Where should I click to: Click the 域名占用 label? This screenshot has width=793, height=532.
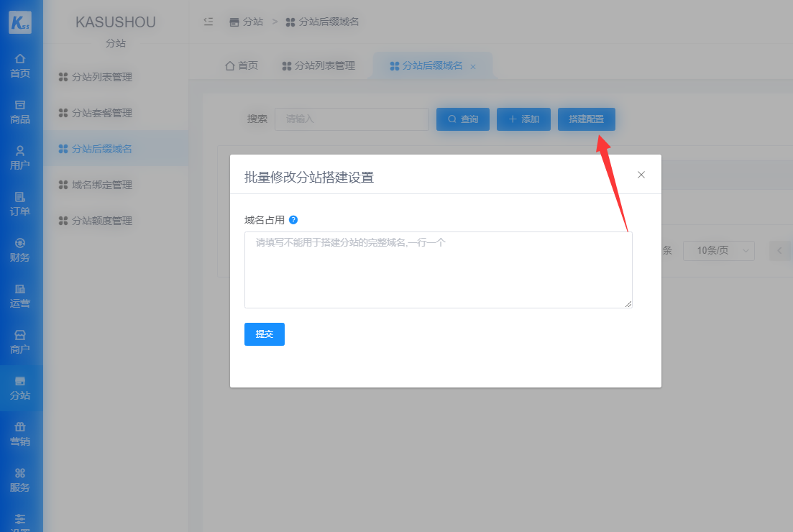click(x=265, y=220)
